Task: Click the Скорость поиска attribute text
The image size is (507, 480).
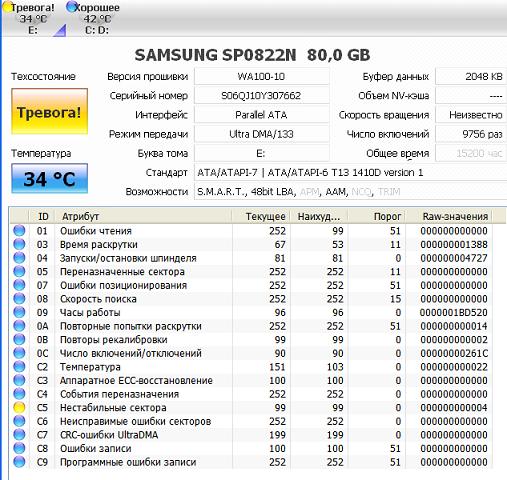Action: point(98,299)
